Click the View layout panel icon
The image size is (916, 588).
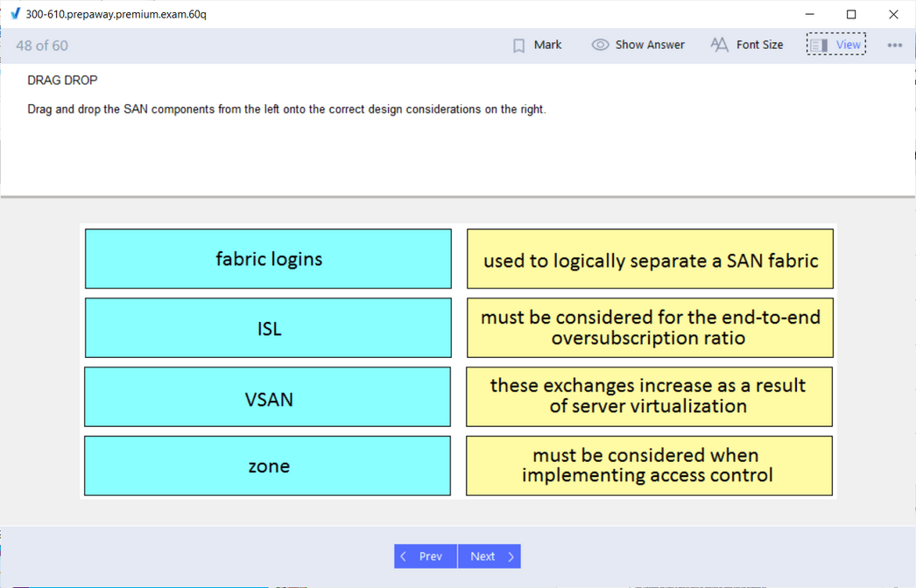(819, 45)
